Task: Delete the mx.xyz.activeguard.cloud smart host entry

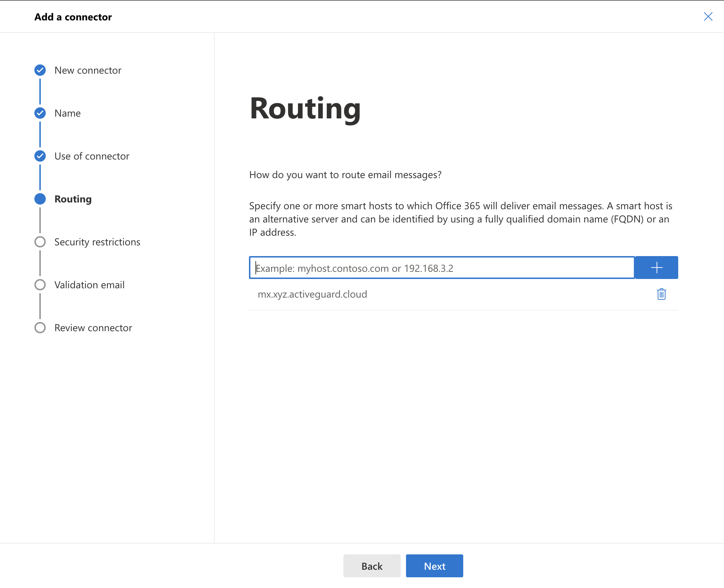Action: [661, 294]
